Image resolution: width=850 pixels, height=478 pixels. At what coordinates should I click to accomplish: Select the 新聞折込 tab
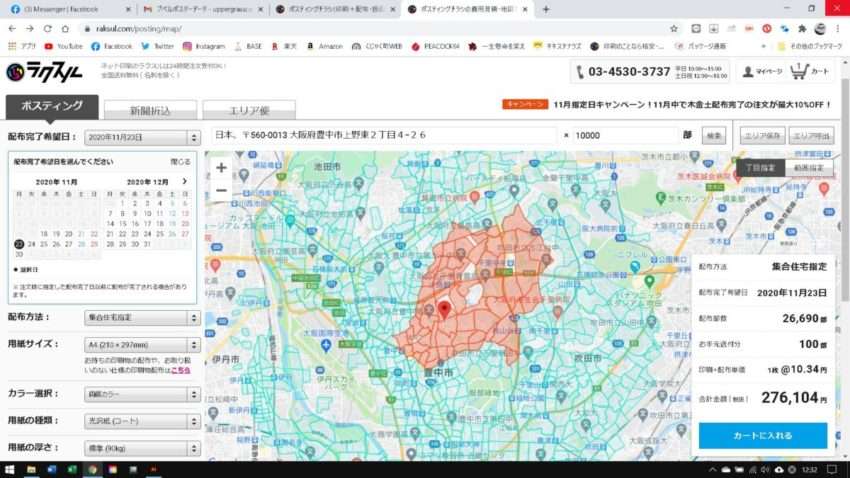[150, 110]
